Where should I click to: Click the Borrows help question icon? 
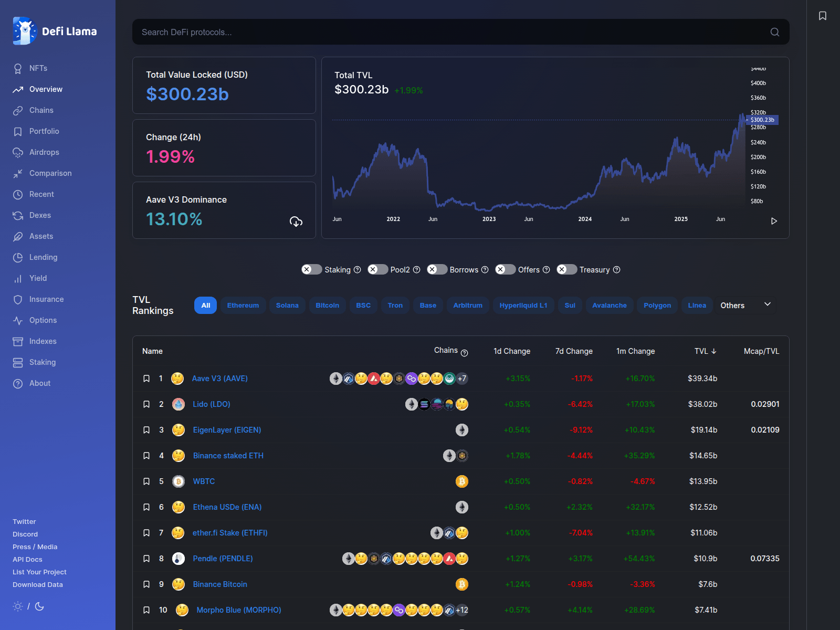point(485,270)
